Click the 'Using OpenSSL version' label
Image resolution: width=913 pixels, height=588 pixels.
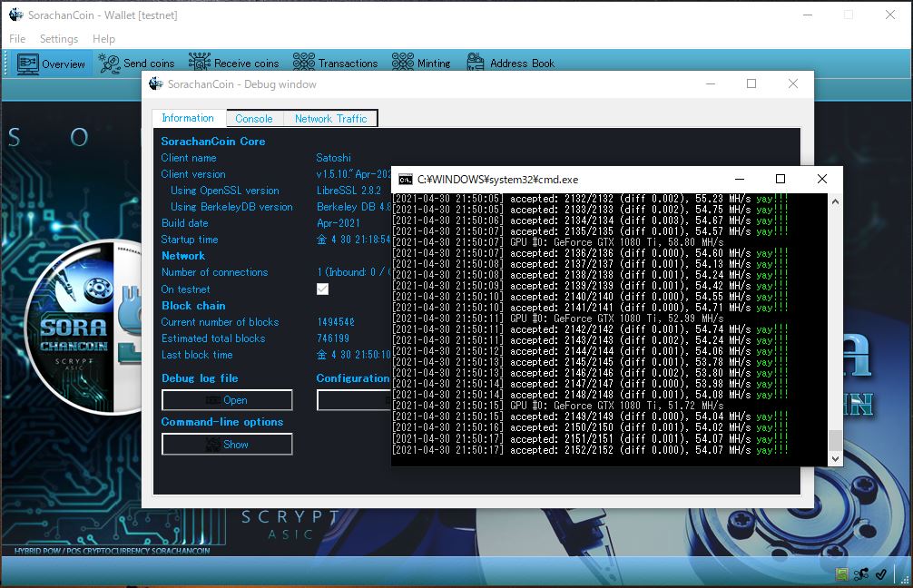point(225,191)
